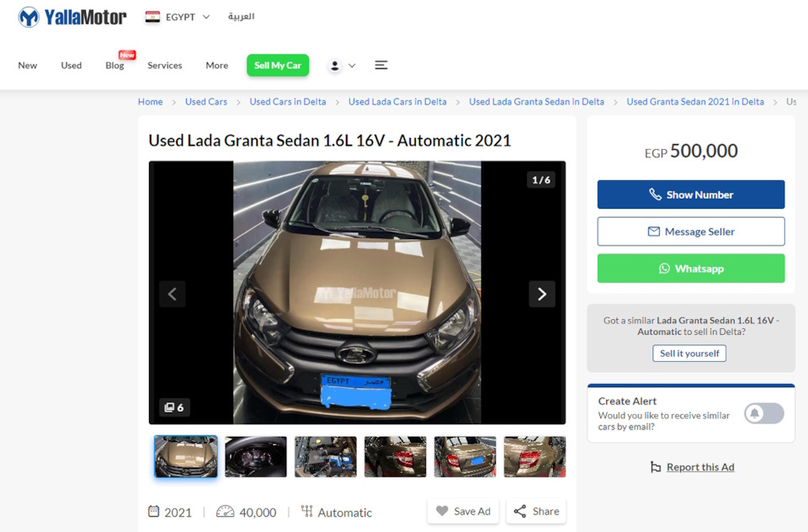The height and width of the screenshot is (532, 808).
Task: Select the engine bay thumbnail
Action: point(326,456)
